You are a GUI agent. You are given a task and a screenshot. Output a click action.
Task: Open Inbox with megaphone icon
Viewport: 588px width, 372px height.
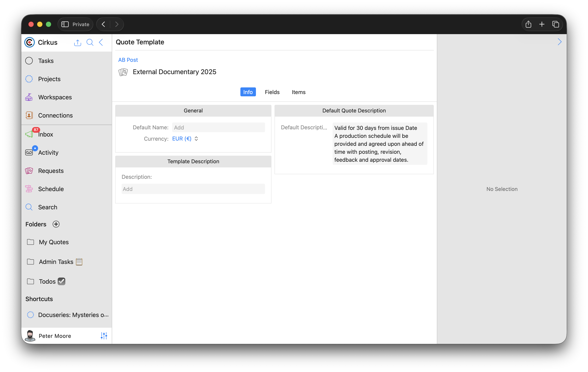(x=29, y=134)
